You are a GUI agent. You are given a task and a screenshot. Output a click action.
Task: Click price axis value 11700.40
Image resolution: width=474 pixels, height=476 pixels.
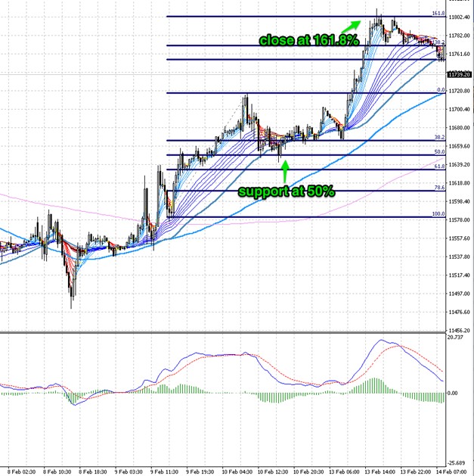459,109
